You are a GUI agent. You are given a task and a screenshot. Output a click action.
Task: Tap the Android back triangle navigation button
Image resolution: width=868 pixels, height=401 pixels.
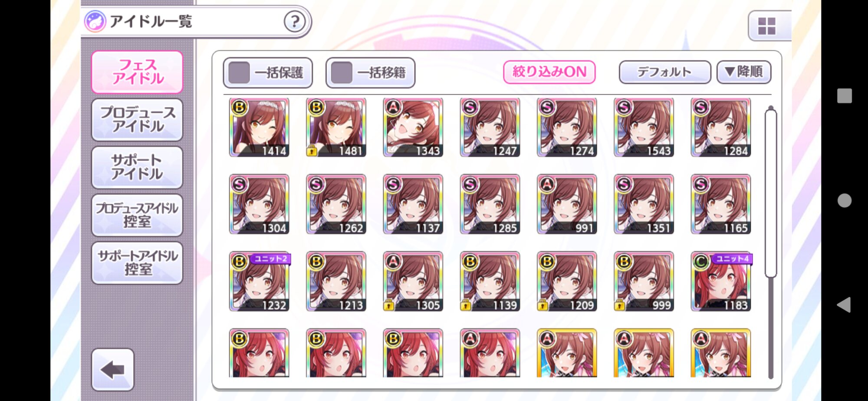tap(844, 305)
